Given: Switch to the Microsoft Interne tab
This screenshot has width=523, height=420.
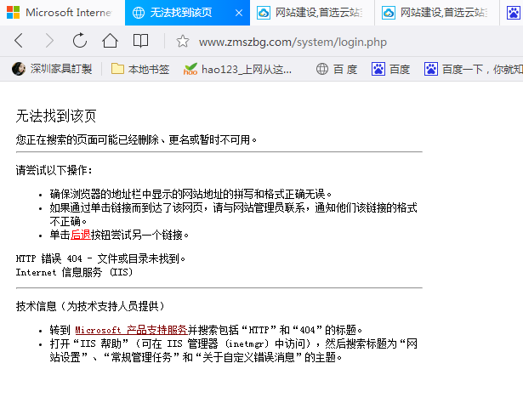Looking at the screenshot, I should click(62, 13).
